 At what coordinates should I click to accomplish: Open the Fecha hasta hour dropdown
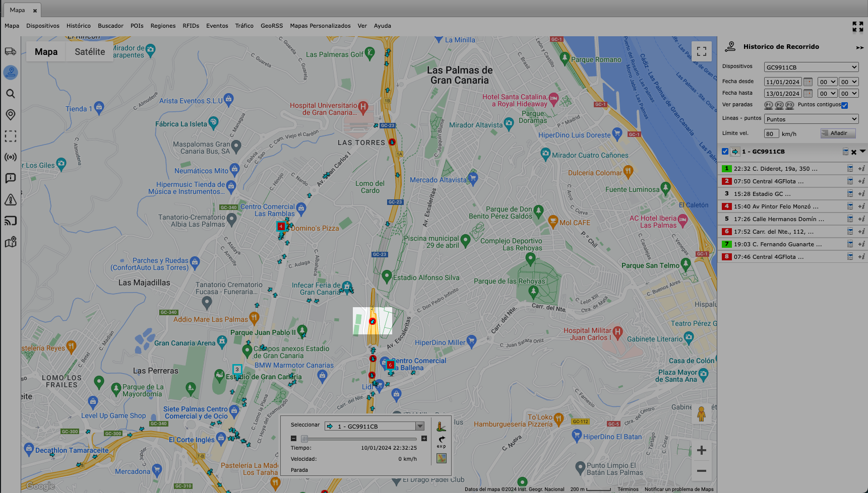(x=827, y=93)
